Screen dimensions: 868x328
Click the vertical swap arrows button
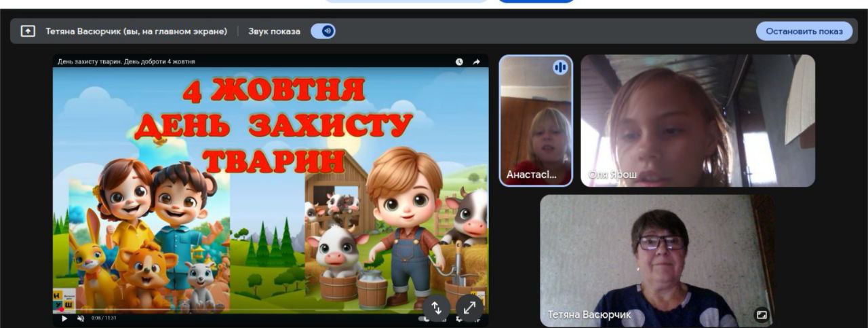pyautogui.click(x=436, y=308)
